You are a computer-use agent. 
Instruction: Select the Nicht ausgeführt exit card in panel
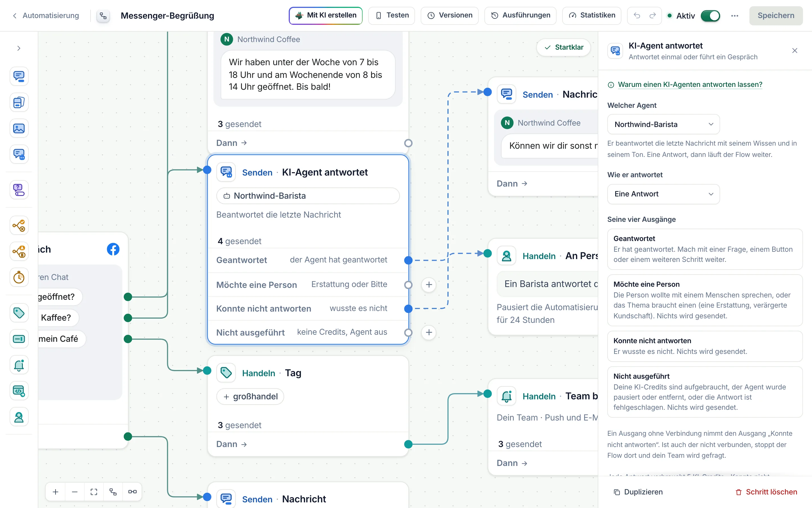(x=705, y=392)
